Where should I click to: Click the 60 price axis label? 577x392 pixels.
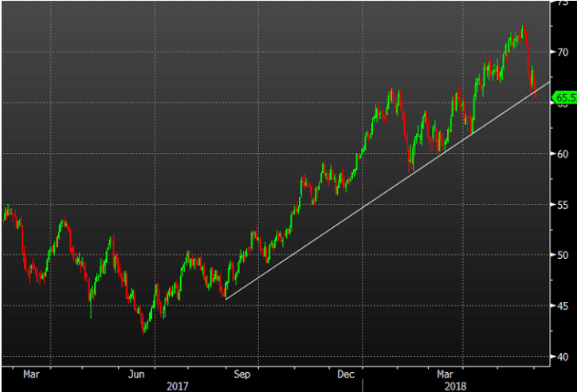[563, 154]
